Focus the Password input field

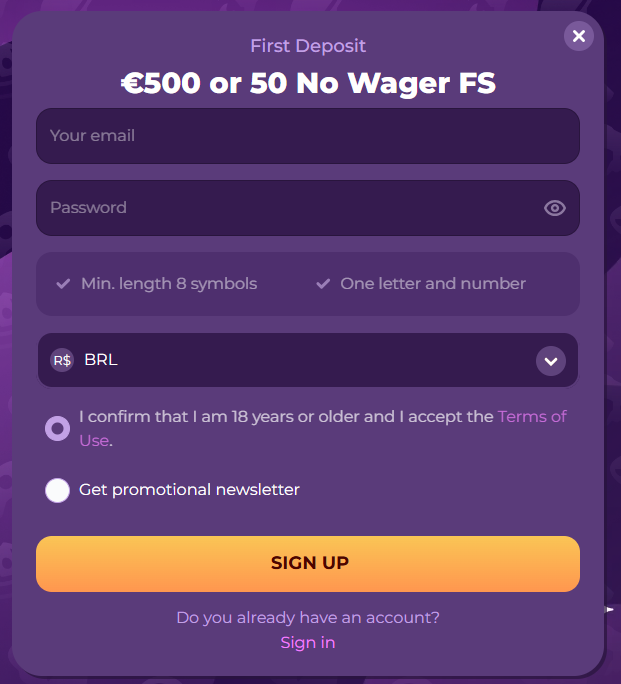(290, 208)
